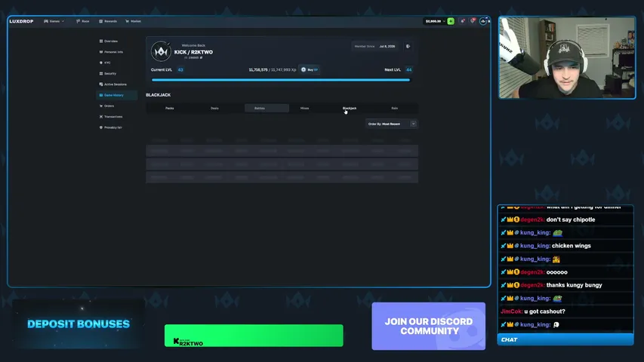Click chat message "thanks kungy bungy"

[x=575, y=285]
